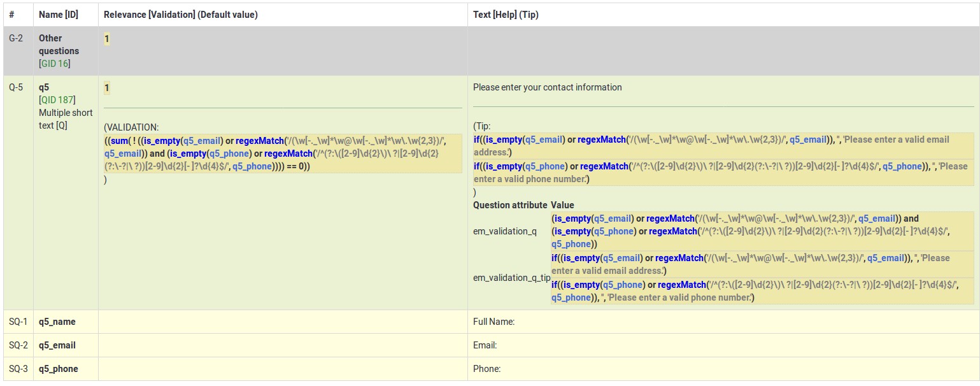The width and height of the screenshot is (980, 386).
Task: Click the em_validation_q attribute label
Action: (505, 231)
